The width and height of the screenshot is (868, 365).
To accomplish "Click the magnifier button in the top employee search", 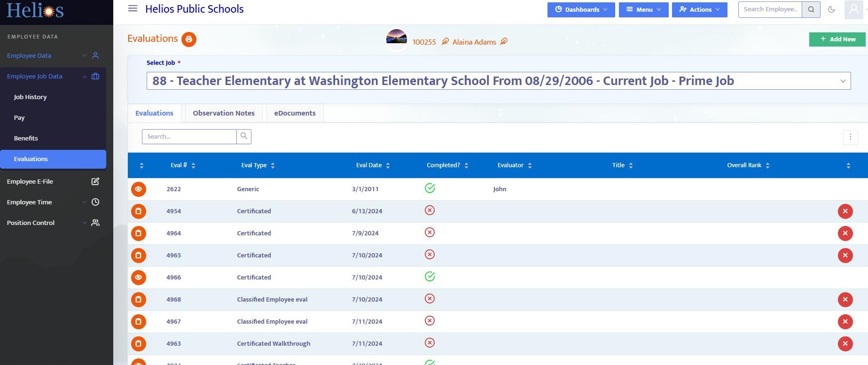I will click(x=811, y=9).
